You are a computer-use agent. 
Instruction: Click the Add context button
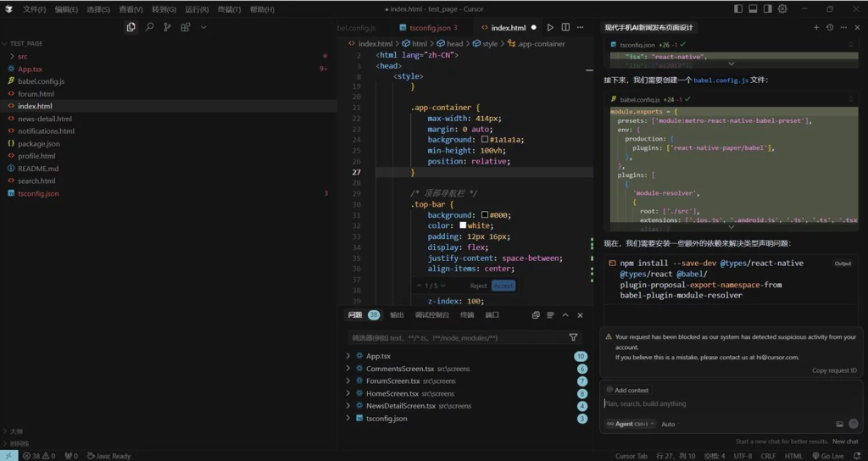click(x=627, y=390)
